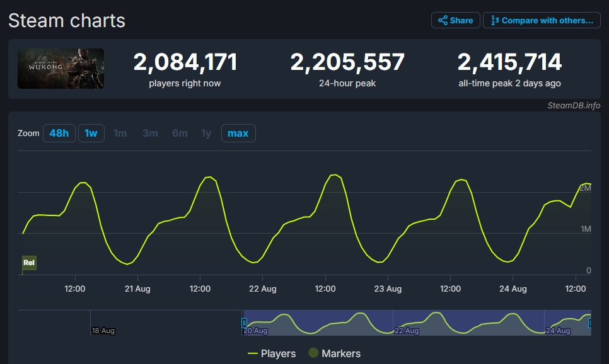The height and width of the screenshot is (364, 609).
Task: Select the disabled 3m zoom option
Action: tap(150, 133)
